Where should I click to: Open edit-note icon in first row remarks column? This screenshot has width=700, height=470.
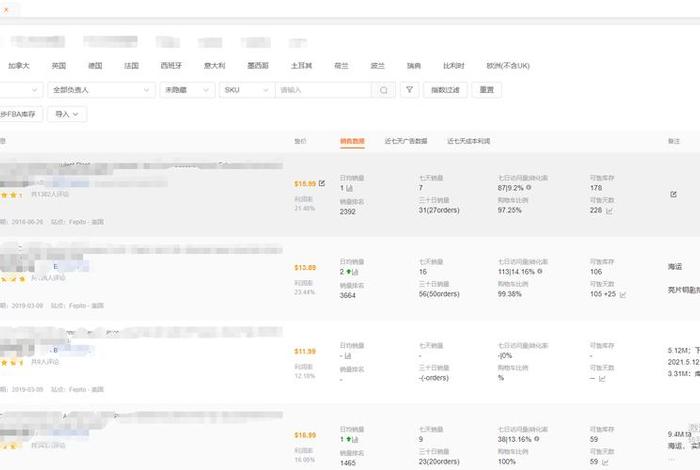pos(673,194)
